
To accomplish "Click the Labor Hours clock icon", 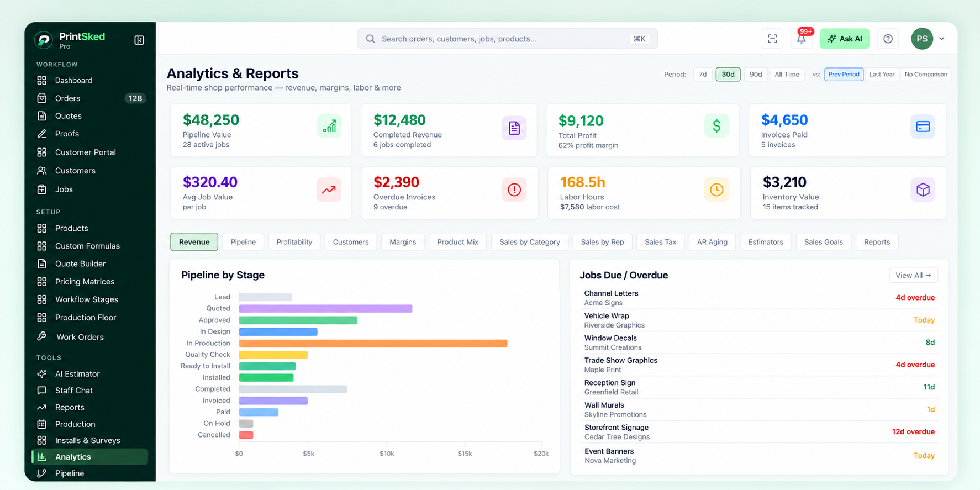I will (716, 189).
